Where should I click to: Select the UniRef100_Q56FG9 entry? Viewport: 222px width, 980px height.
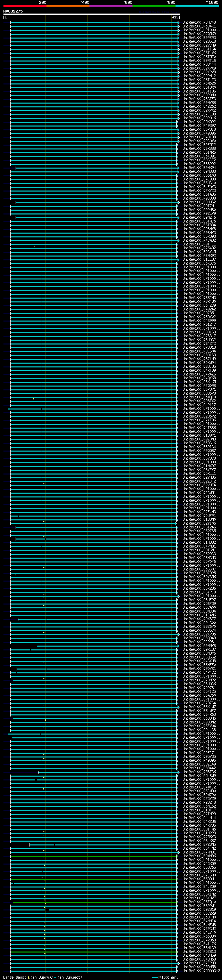pyautogui.click(x=199, y=604)
